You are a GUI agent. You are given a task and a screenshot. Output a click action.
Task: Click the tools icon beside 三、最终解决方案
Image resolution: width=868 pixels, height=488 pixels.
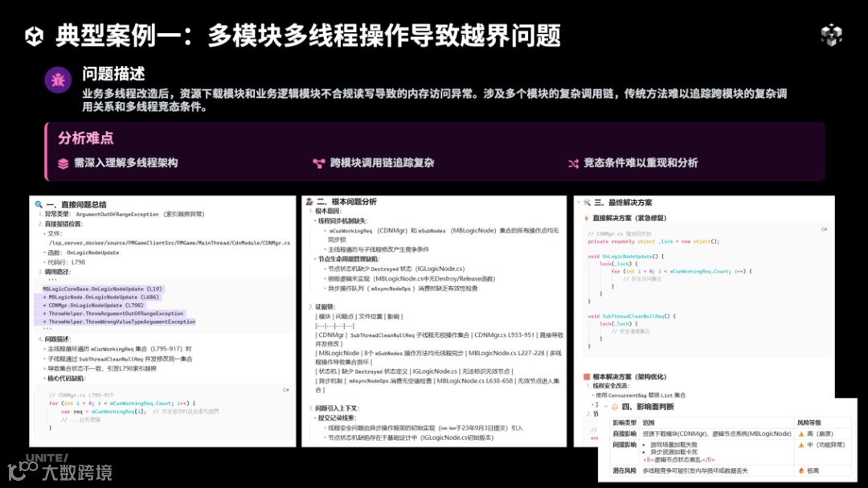tap(587, 202)
